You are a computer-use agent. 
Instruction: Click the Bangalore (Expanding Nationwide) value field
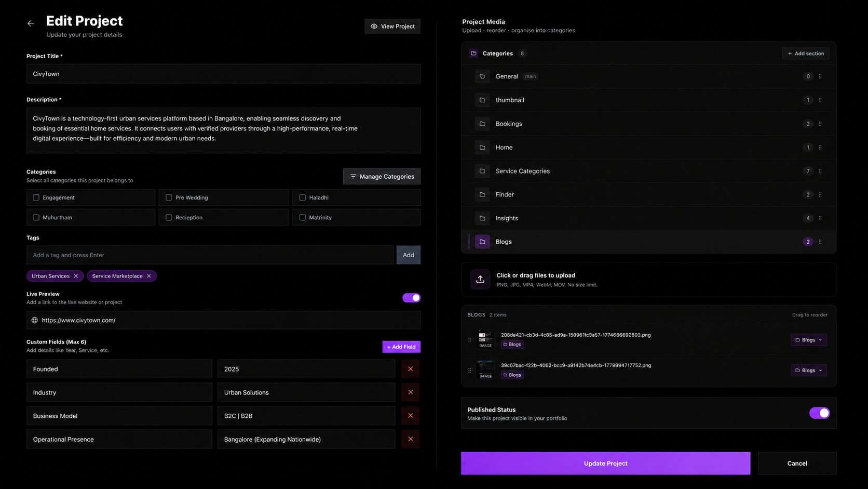tap(306, 439)
